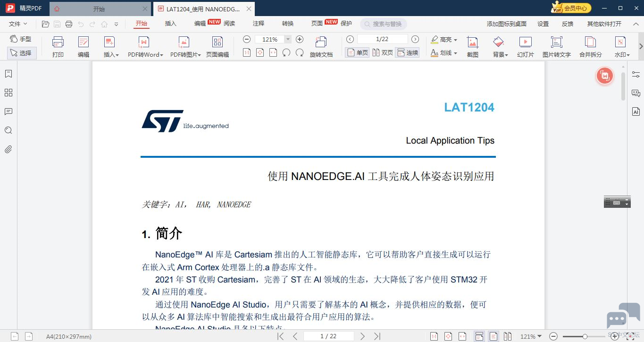Switch to the home 开始 window tab
The image size is (644, 342).
click(x=99, y=9)
